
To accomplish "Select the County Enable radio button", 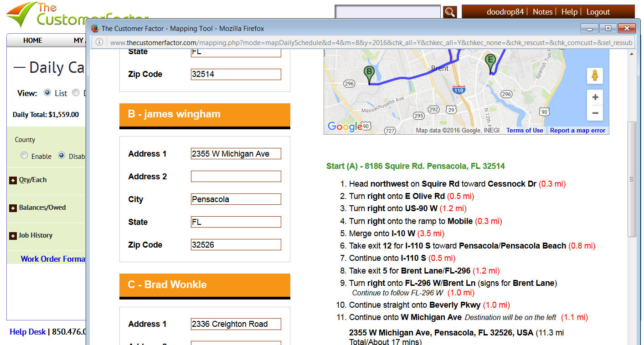I will tap(24, 156).
